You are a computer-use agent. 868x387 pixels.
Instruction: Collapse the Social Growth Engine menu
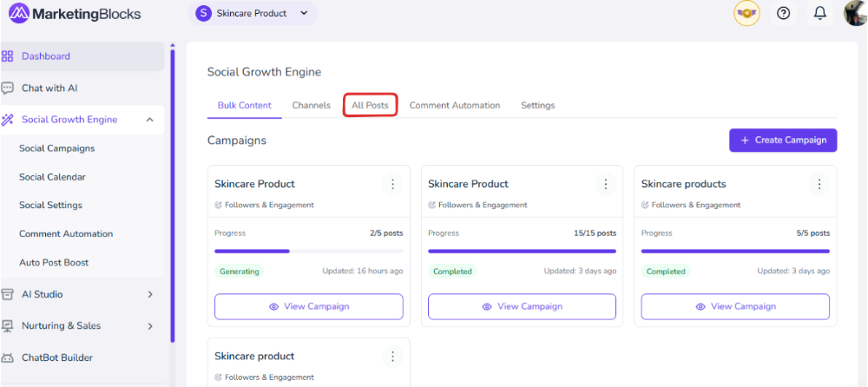coord(149,120)
